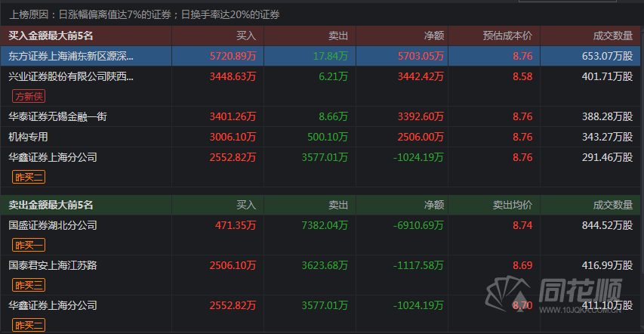Screen dimensions: 644x334
Task: Click the 上榜原因 description line
Action: point(144,15)
